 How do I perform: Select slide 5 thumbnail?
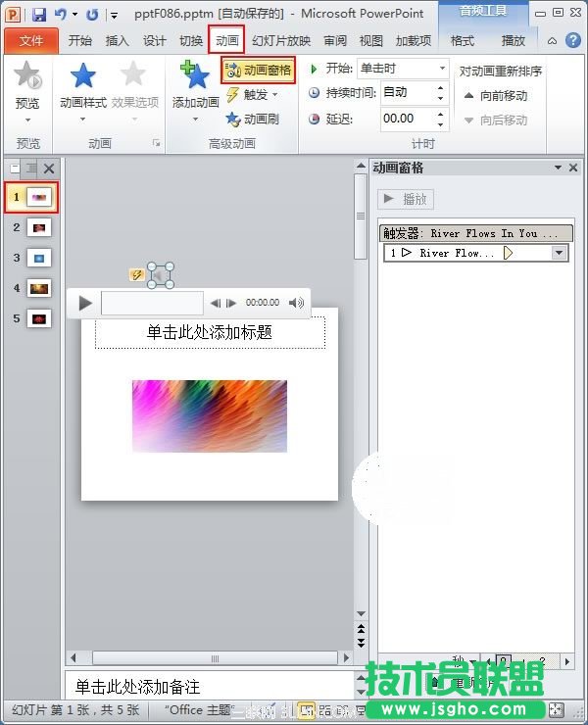coord(39,318)
